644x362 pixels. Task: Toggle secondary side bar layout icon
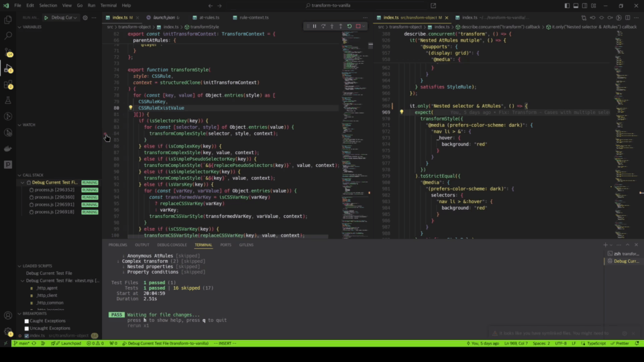coord(584,6)
